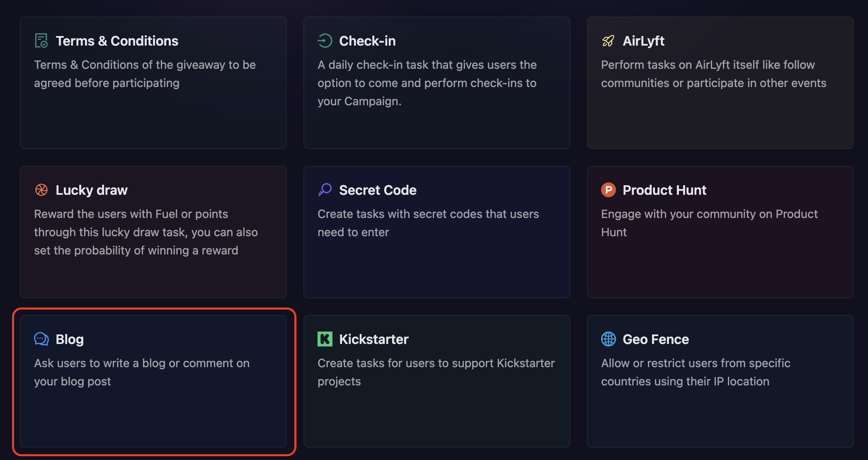Click the Kickstarter green K icon
Screen dimensions: 868x460
[325, 339]
